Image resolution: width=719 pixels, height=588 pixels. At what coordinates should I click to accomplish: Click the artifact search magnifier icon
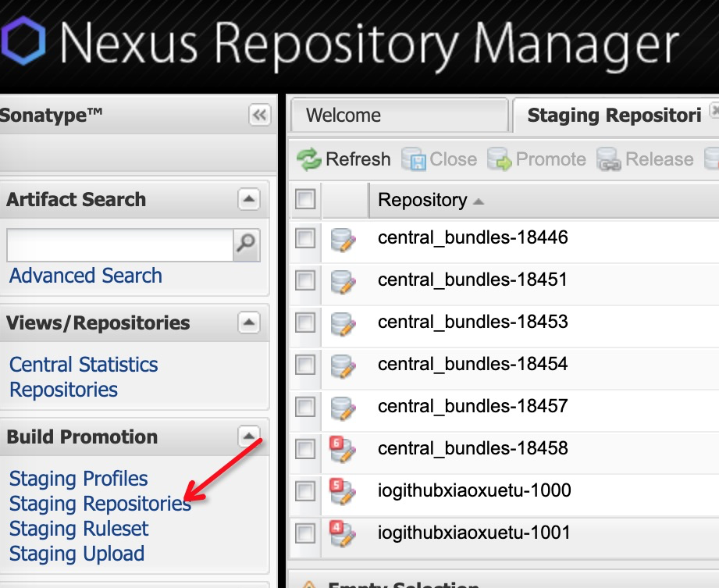pyautogui.click(x=246, y=245)
